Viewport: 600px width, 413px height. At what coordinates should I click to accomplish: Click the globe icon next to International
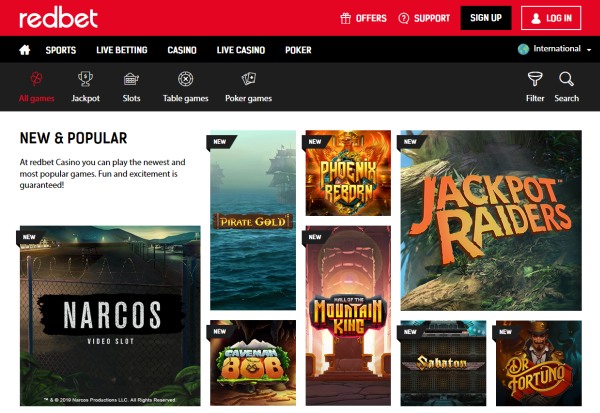tap(523, 49)
